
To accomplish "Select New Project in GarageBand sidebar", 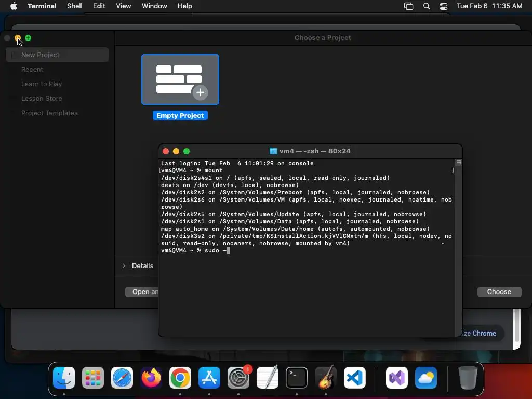I will tap(57, 55).
